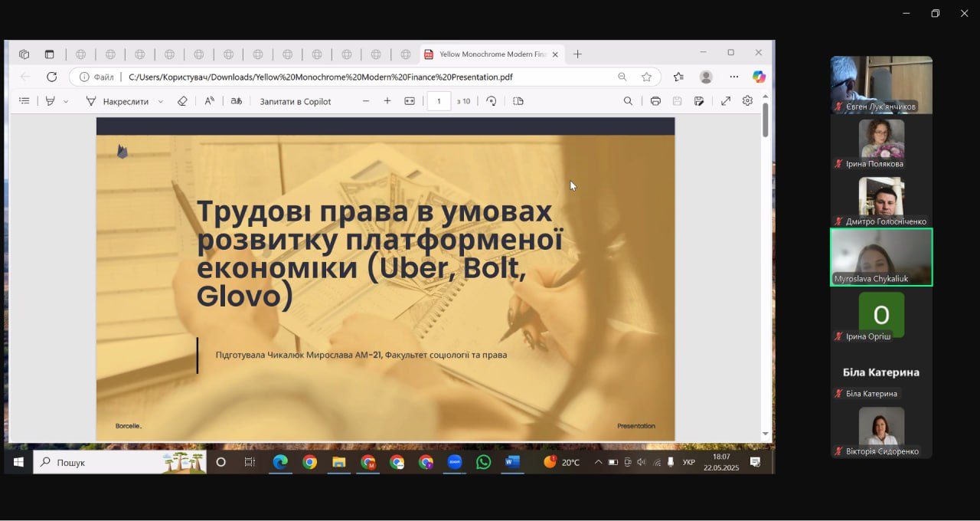
Task: Open PDF viewer settings gear
Action: point(747,101)
